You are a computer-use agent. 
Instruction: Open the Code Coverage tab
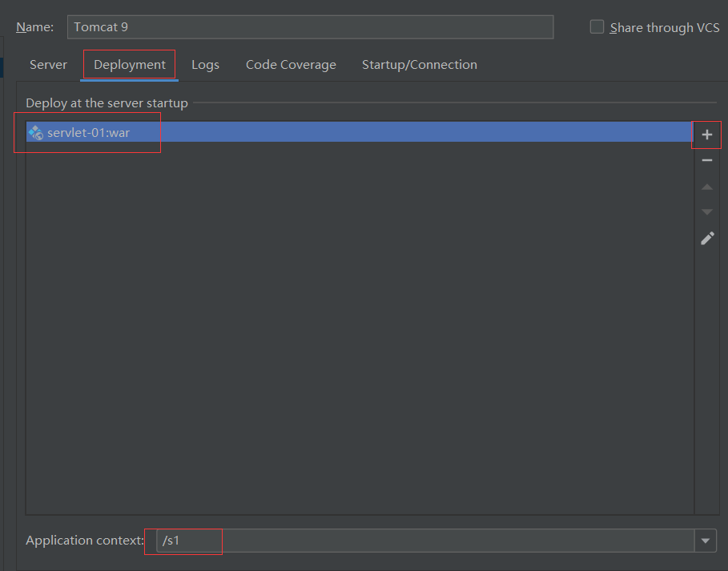(291, 65)
